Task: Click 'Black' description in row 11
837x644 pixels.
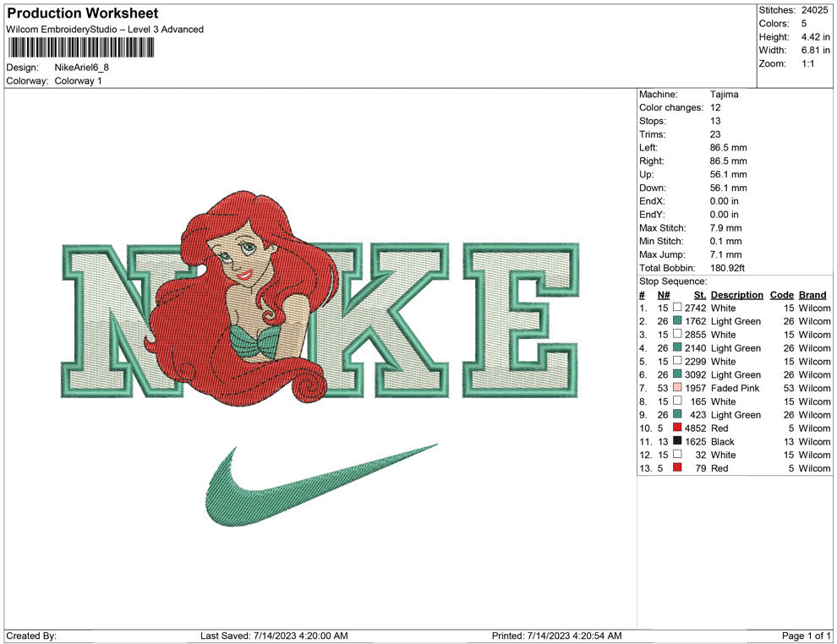Action: tap(723, 441)
